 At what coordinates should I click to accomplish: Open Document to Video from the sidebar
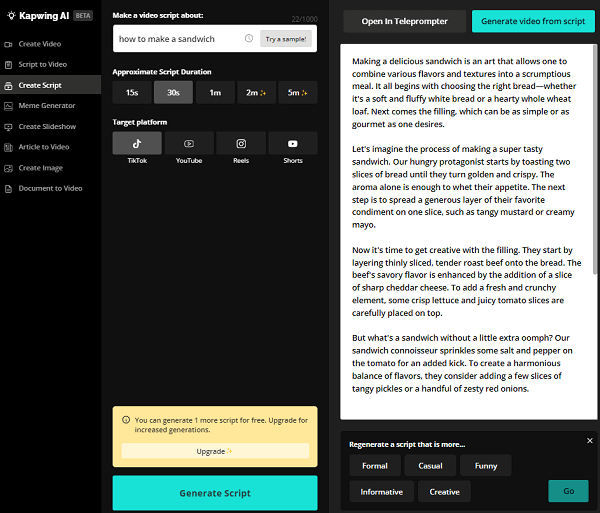coord(50,188)
